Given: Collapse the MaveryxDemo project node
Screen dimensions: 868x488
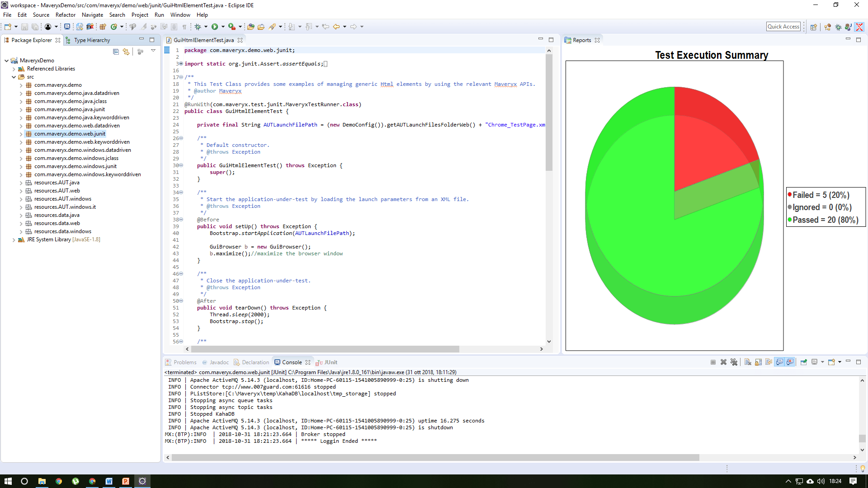Looking at the screenshot, I should tap(6, 61).
